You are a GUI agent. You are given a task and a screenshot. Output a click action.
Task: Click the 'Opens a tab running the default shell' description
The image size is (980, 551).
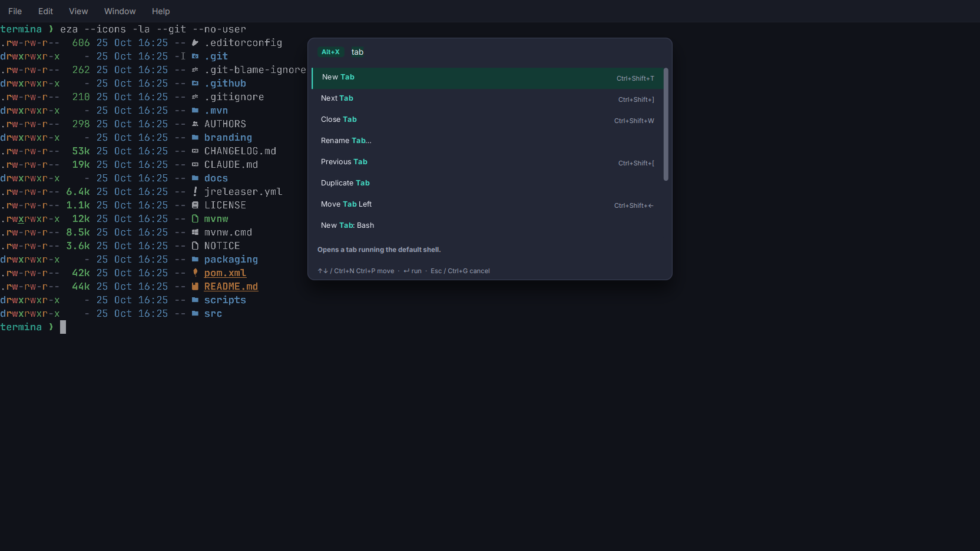click(379, 250)
